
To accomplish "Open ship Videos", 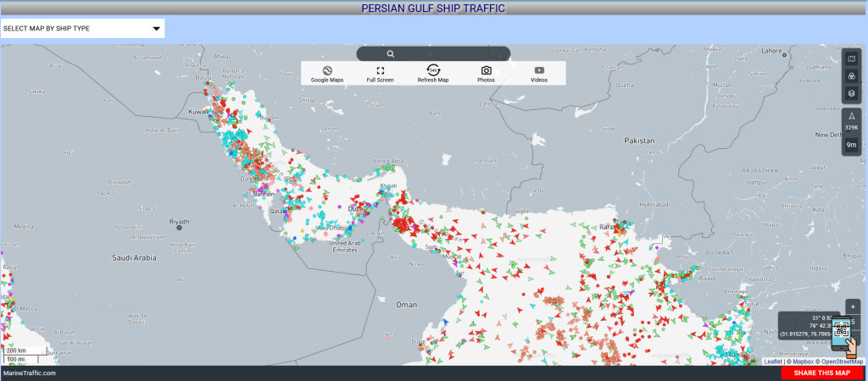I will pos(538,74).
